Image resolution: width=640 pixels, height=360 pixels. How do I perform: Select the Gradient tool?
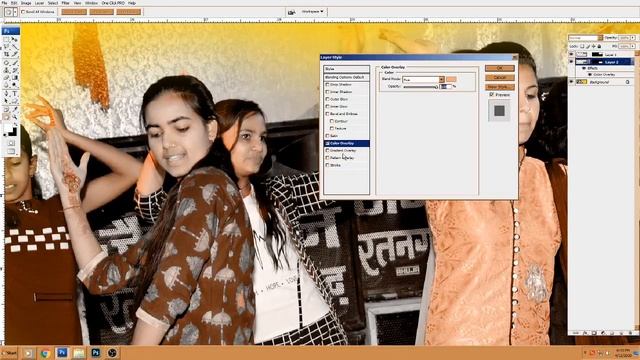15,78
